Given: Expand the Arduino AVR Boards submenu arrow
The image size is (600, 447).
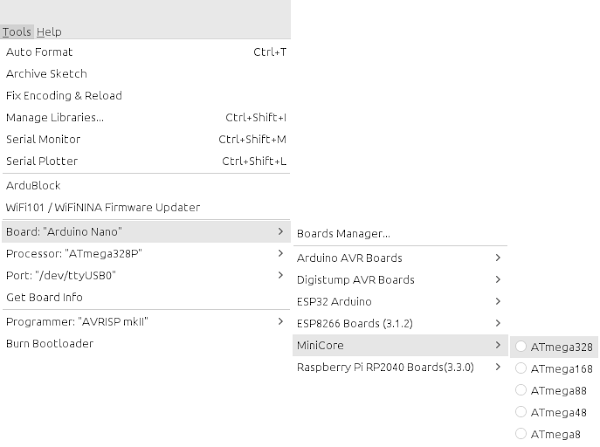Looking at the screenshot, I should point(497,258).
